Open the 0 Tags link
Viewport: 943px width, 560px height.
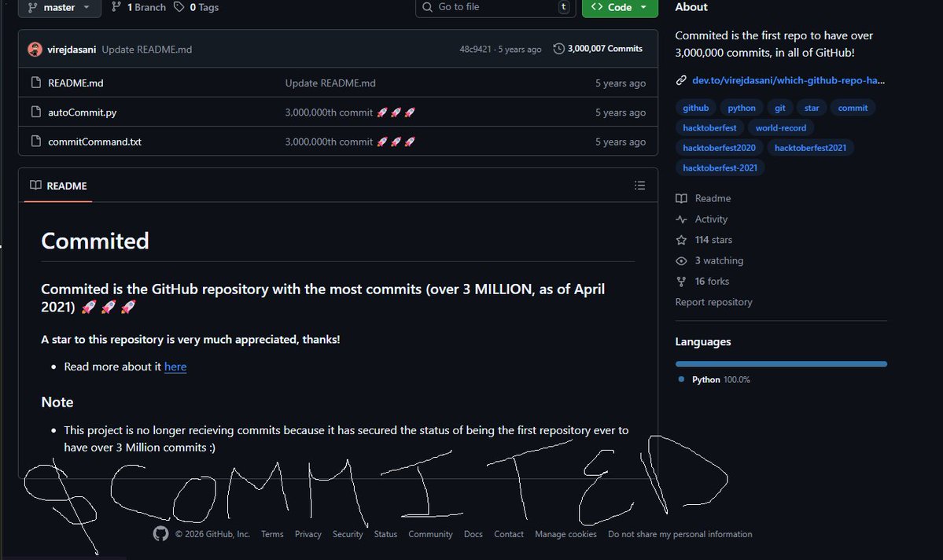197,7
